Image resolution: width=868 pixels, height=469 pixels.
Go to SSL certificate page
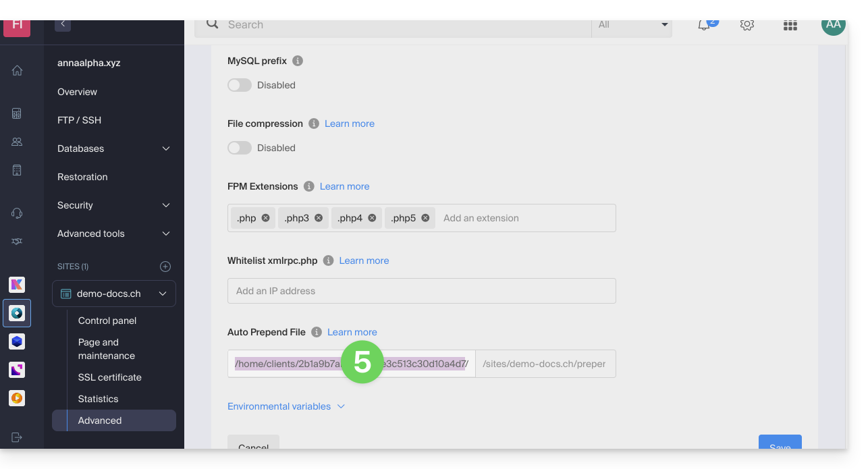click(x=109, y=377)
